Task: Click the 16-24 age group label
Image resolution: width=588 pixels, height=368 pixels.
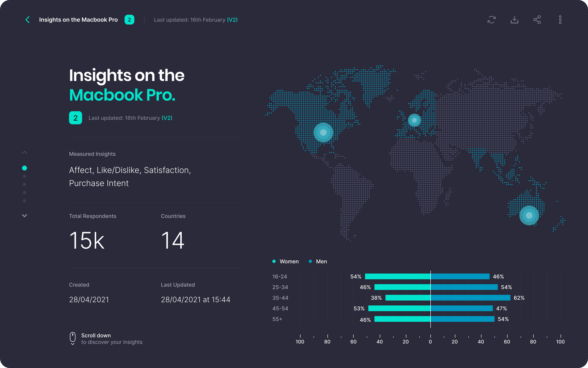Action: tap(280, 276)
